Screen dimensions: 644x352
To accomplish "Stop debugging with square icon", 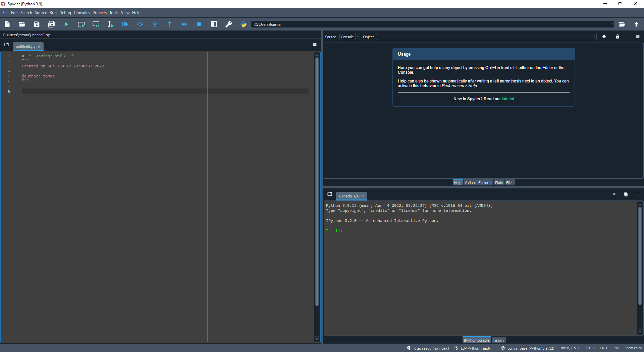I will tap(199, 24).
